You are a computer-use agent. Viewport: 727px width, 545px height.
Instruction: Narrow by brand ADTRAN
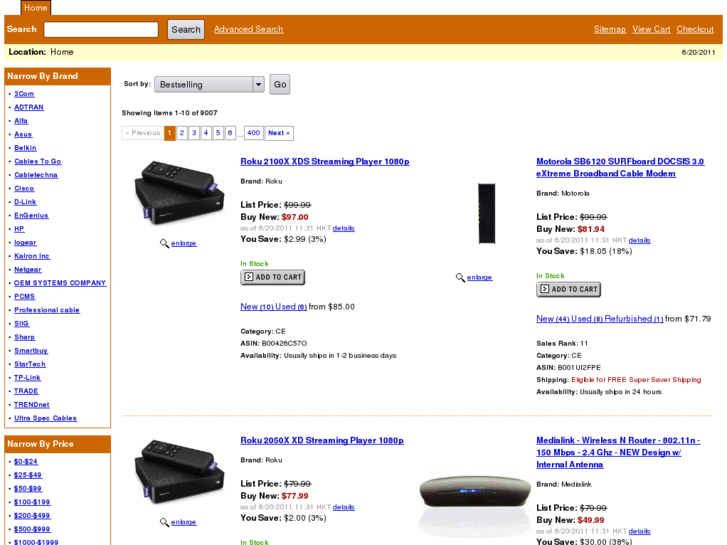29,107
